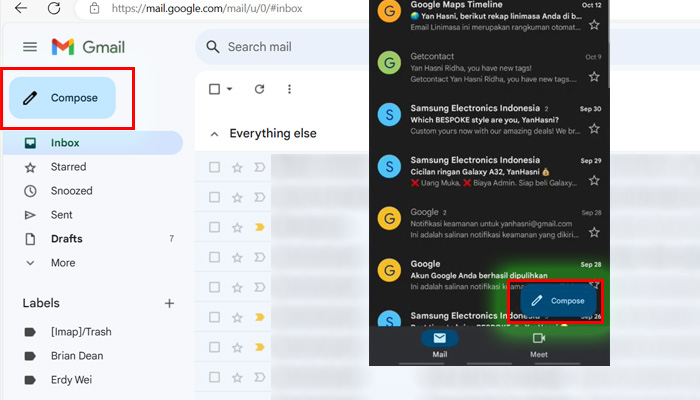Click the plus icon to create label
Viewport: 700px width, 400px height.
coord(169,303)
